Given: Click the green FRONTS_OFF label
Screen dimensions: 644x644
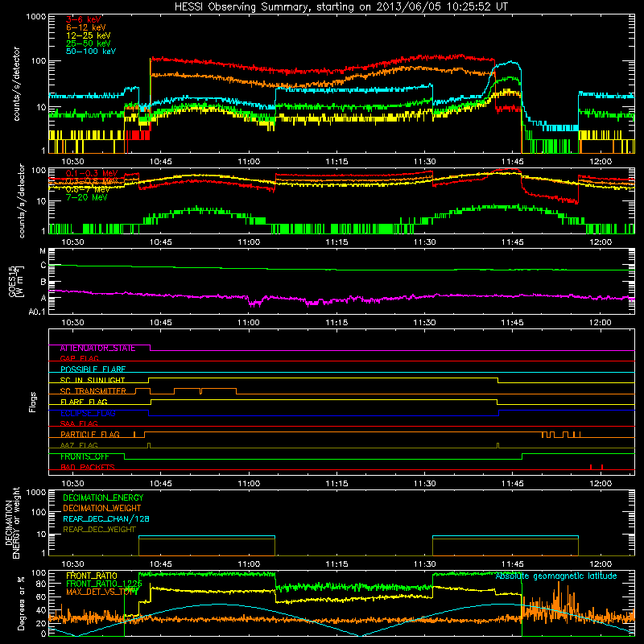Looking at the screenshot, I should click(x=85, y=456).
